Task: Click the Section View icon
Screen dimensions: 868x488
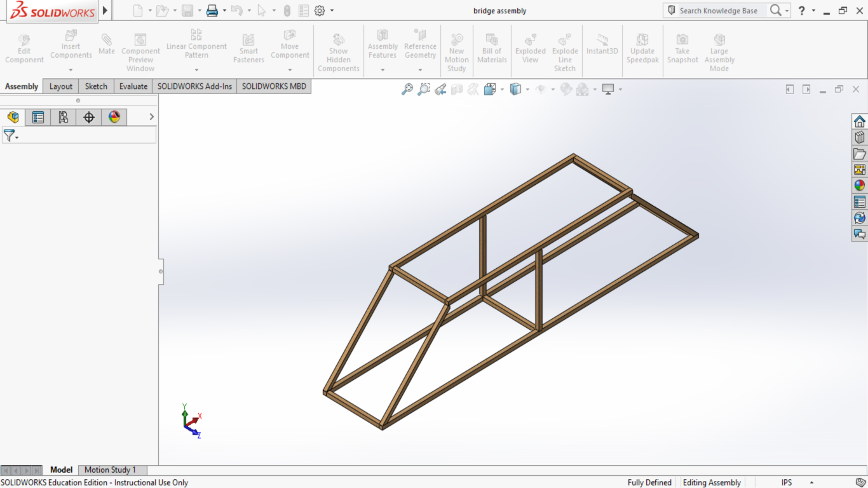Action: tap(457, 90)
